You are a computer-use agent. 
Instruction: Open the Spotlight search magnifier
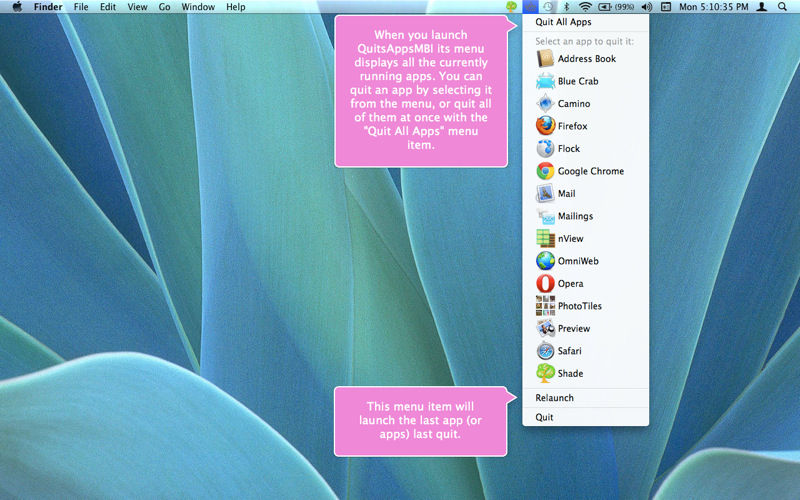(x=782, y=7)
